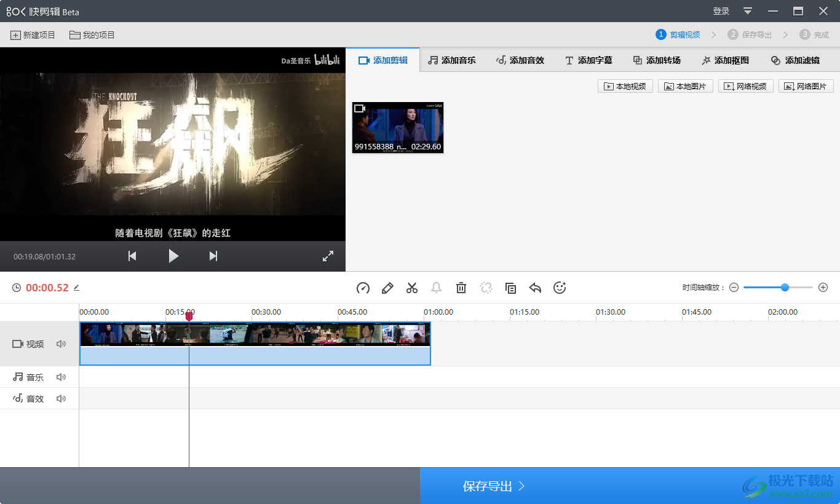Switch to 添加剪辑 tab

pos(383,60)
